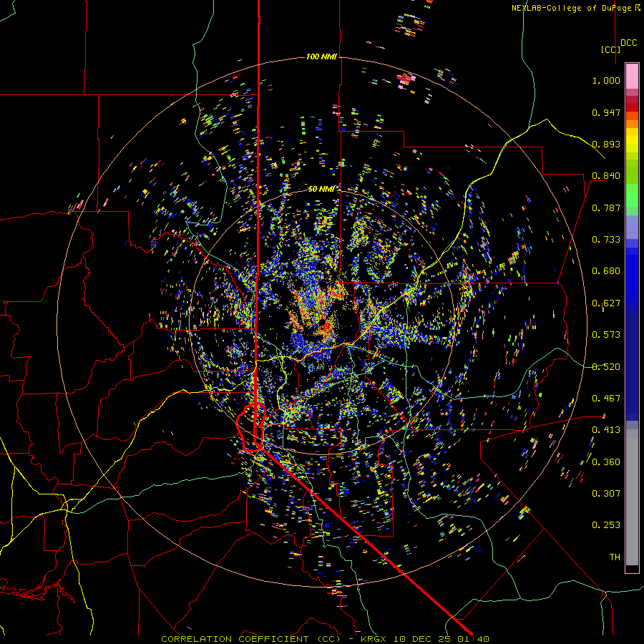644x644 pixels.
Task: Click the 0.680 scale value
Action: 606,271
